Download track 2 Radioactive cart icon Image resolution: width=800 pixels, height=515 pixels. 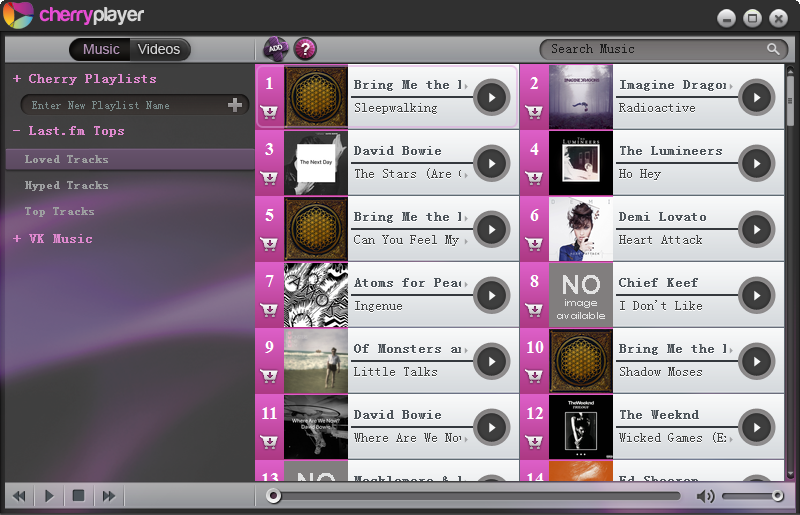(534, 112)
